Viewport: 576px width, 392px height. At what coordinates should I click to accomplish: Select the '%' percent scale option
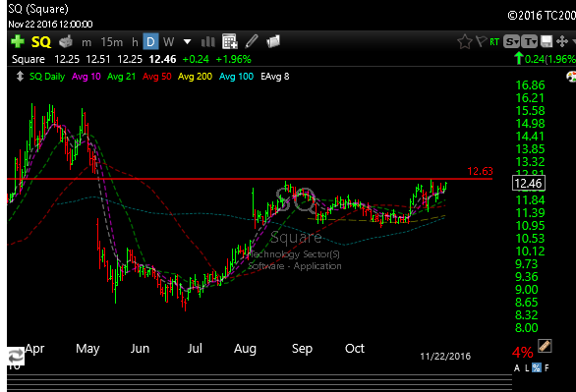(x=537, y=367)
